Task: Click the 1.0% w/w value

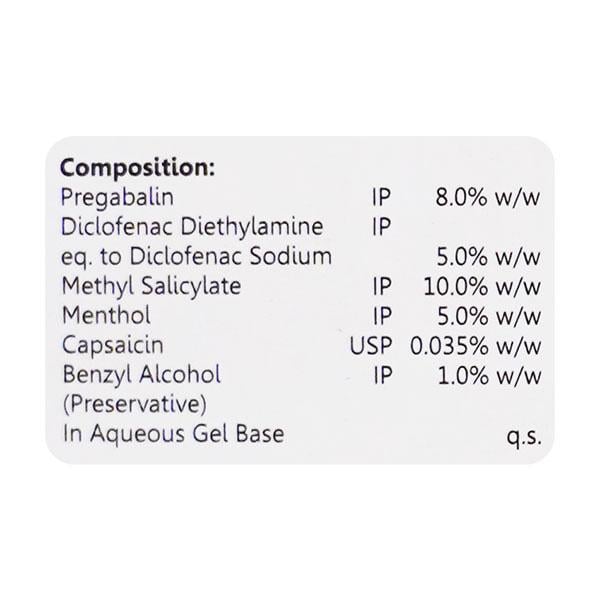Action: pos(488,375)
